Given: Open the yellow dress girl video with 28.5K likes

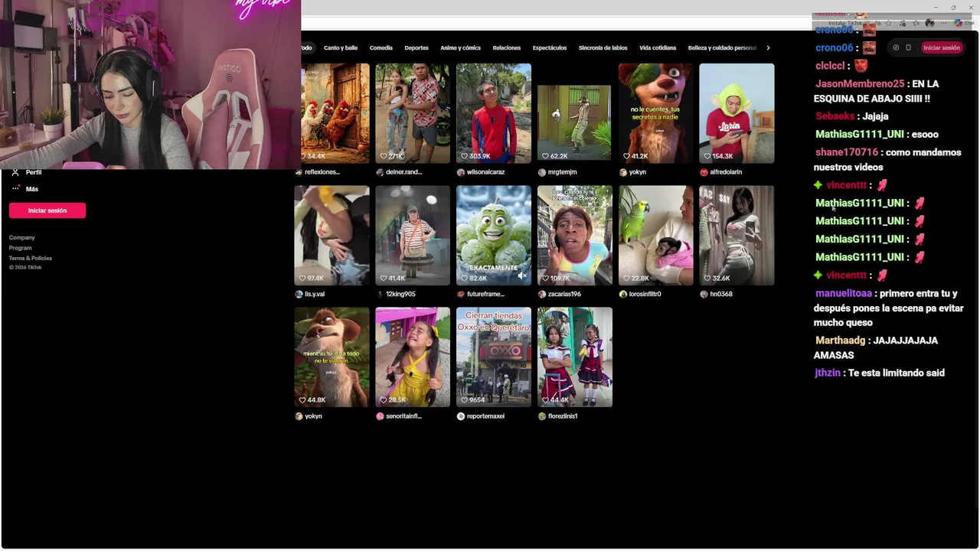Looking at the screenshot, I should pos(413,357).
